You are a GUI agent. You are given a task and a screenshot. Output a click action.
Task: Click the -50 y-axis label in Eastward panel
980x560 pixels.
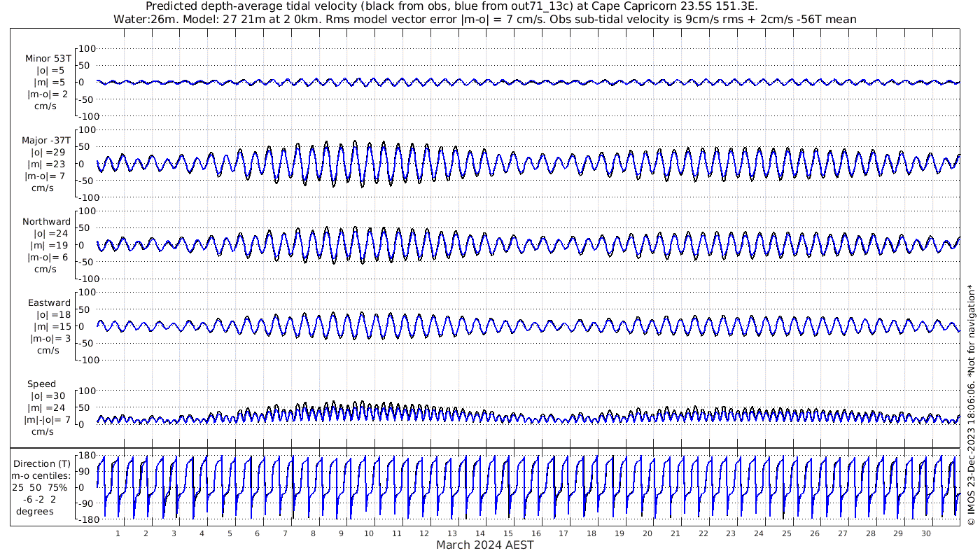coord(87,343)
